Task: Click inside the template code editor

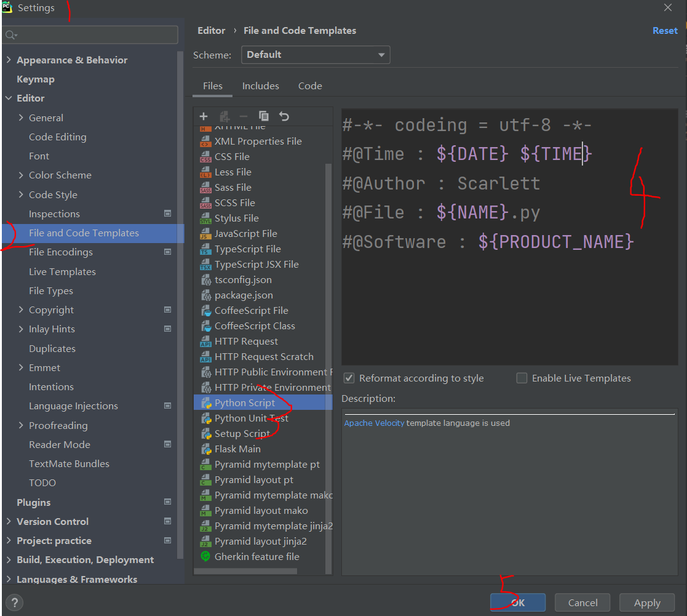Action: click(x=509, y=237)
